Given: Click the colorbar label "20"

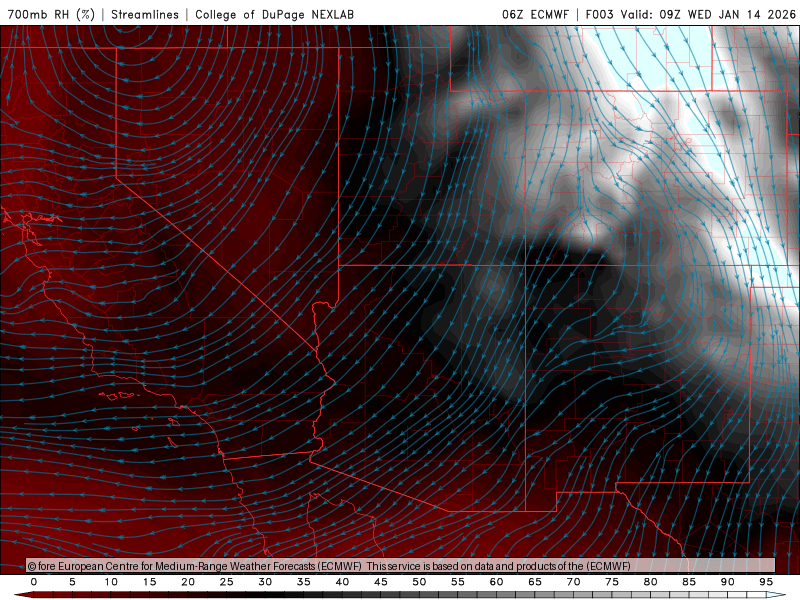Looking at the screenshot, I should 188,582.
